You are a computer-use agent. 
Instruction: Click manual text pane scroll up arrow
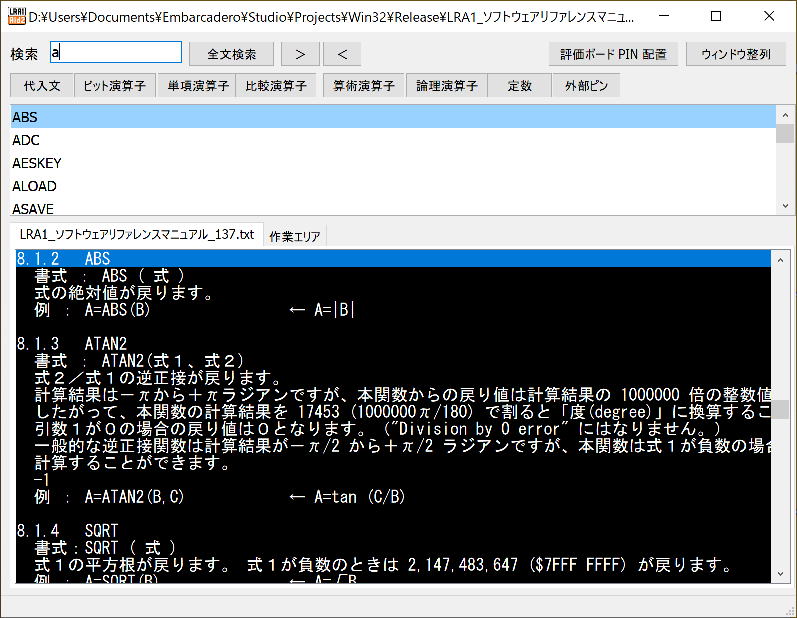tap(780, 260)
